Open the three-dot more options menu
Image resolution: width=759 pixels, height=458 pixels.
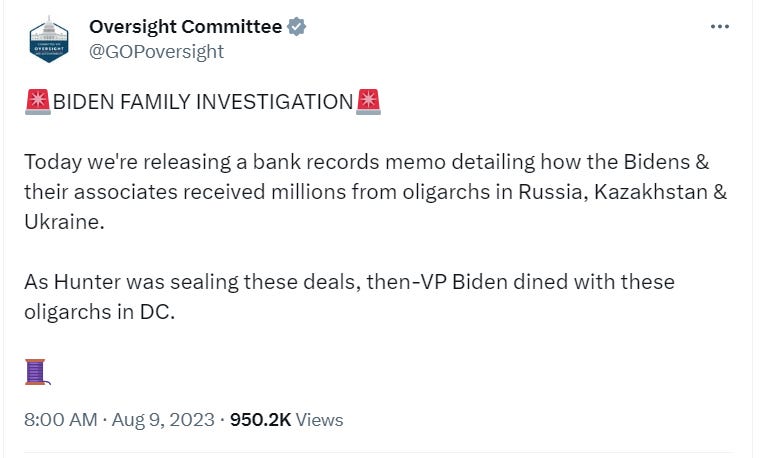[x=719, y=27]
